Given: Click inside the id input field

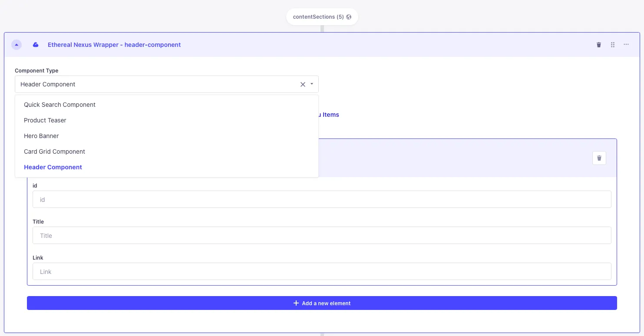Looking at the screenshot, I should [322, 199].
